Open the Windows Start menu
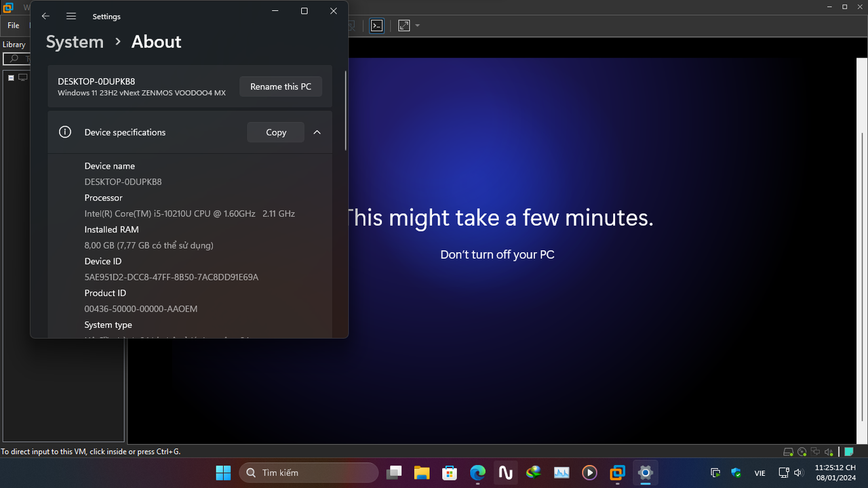The height and width of the screenshot is (488, 868). coord(222,472)
